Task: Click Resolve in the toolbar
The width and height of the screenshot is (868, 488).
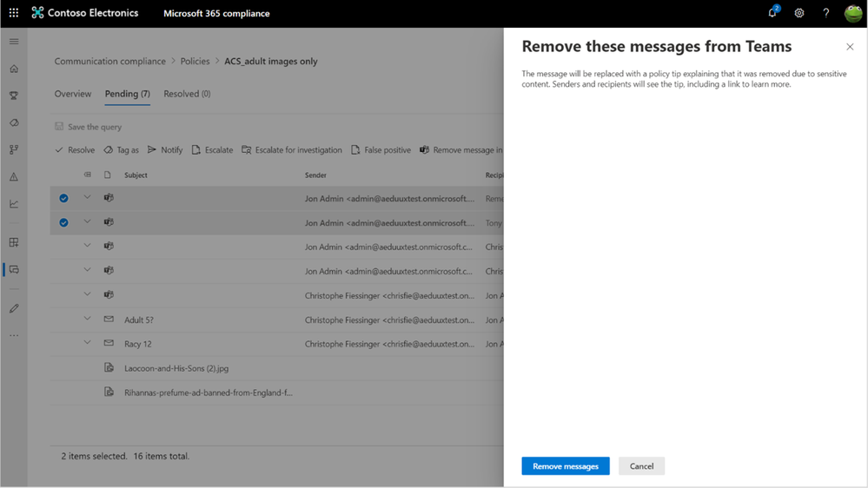Action: tap(75, 150)
